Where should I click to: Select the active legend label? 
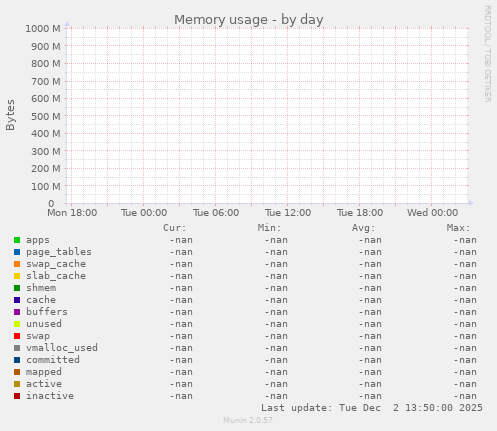point(44,384)
